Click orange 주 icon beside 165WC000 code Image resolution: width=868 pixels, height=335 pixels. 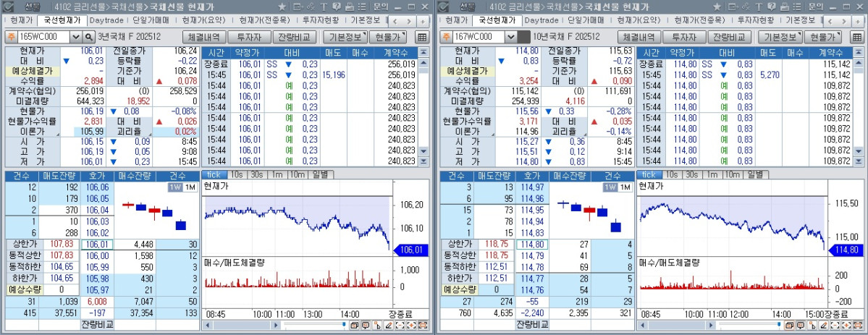[11, 37]
